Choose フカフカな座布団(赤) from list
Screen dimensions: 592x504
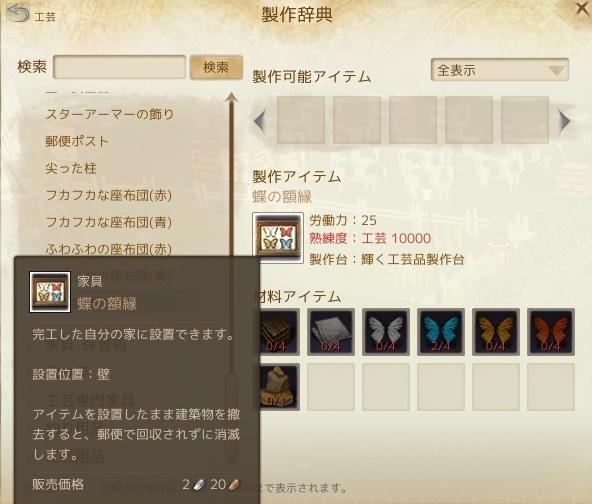(x=109, y=195)
